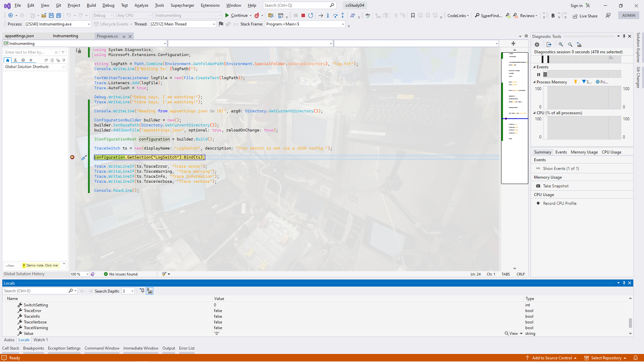The width and height of the screenshot is (644, 362).
Task: Click the Take Snapshot link
Action: click(556, 186)
